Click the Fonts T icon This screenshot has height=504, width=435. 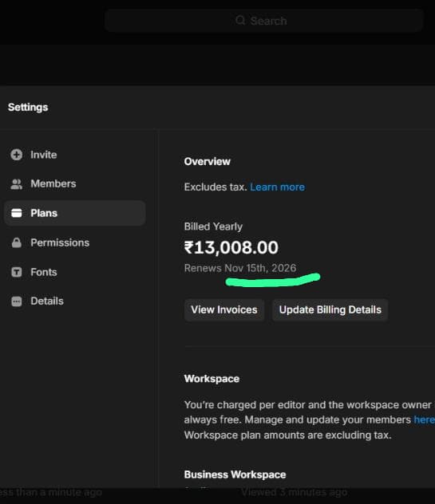click(x=17, y=272)
